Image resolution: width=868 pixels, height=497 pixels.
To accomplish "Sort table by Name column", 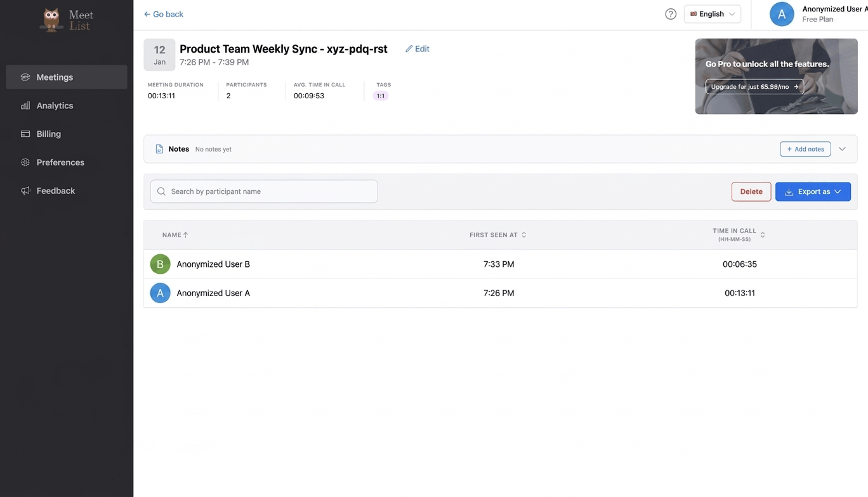I will (175, 235).
